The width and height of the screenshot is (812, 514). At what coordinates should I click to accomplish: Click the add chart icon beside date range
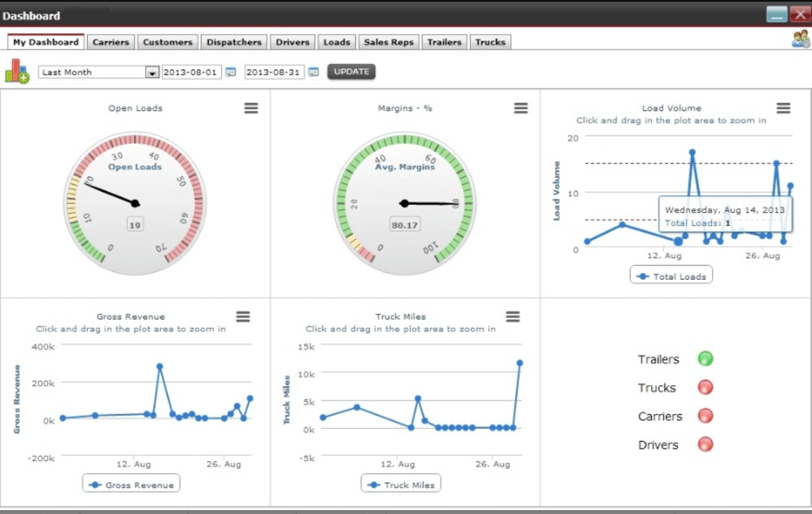coord(17,71)
